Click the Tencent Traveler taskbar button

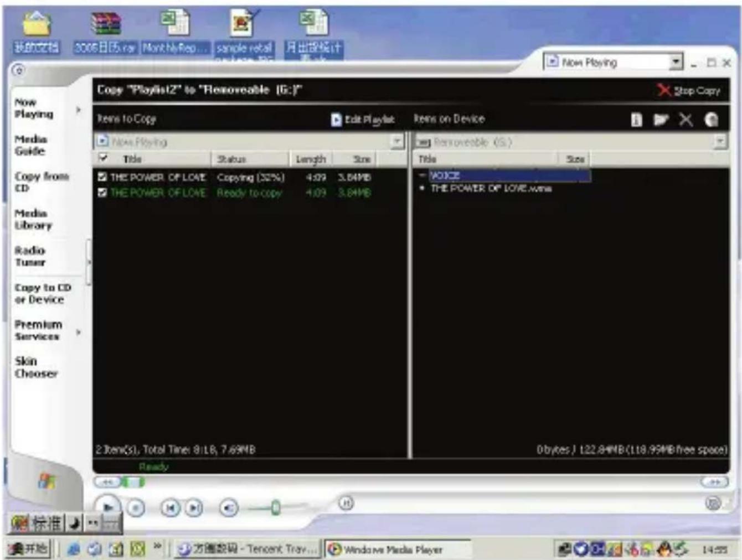tap(248, 549)
